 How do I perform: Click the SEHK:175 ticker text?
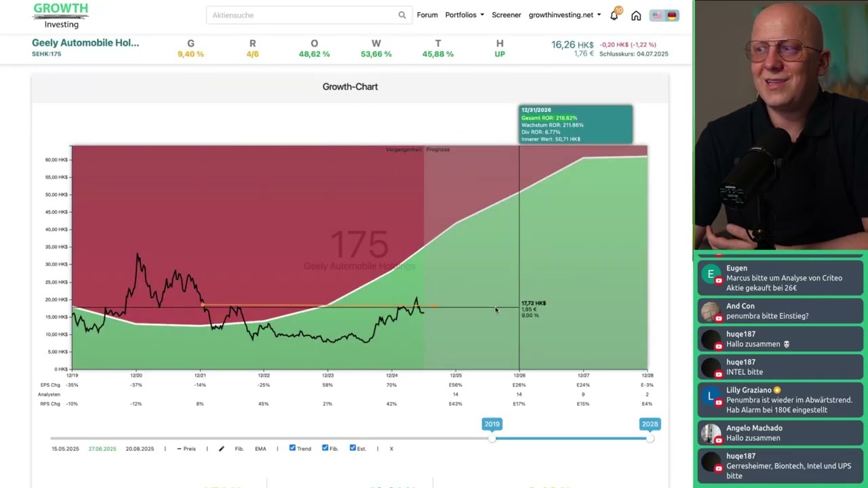point(46,54)
